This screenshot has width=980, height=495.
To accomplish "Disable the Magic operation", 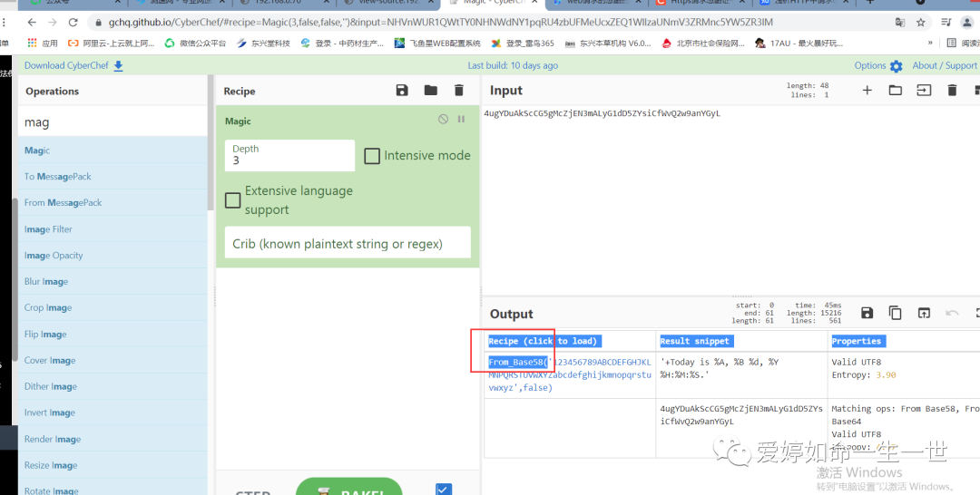I will point(443,120).
